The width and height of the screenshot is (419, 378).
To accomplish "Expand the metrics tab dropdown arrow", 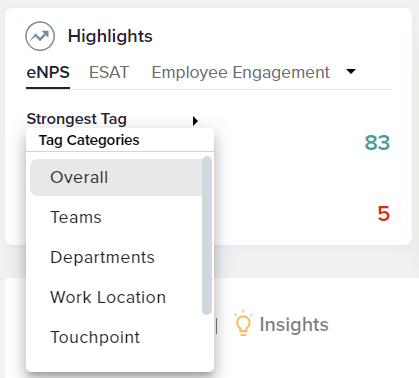I will (x=351, y=71).
